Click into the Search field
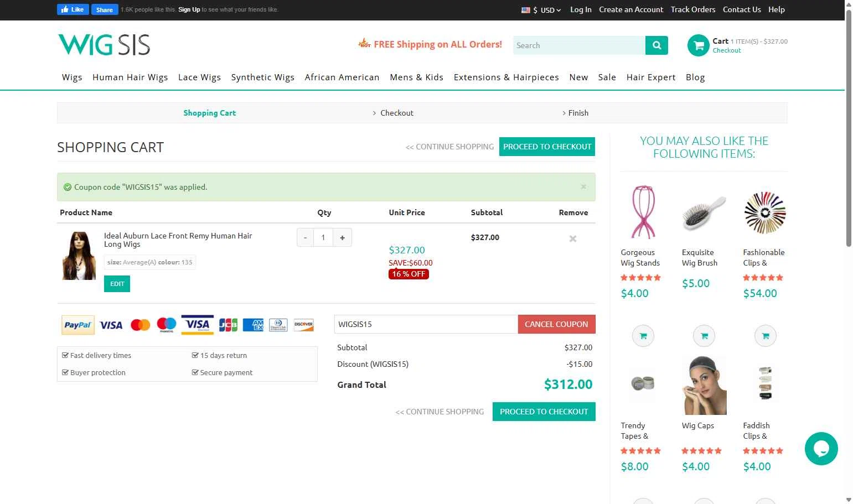 (579, 45)
